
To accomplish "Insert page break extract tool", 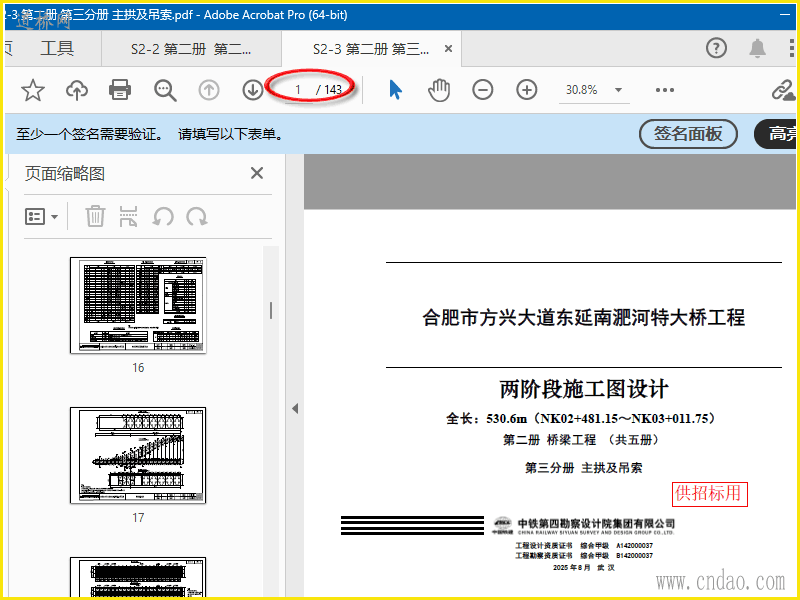I will click(129, 216).
